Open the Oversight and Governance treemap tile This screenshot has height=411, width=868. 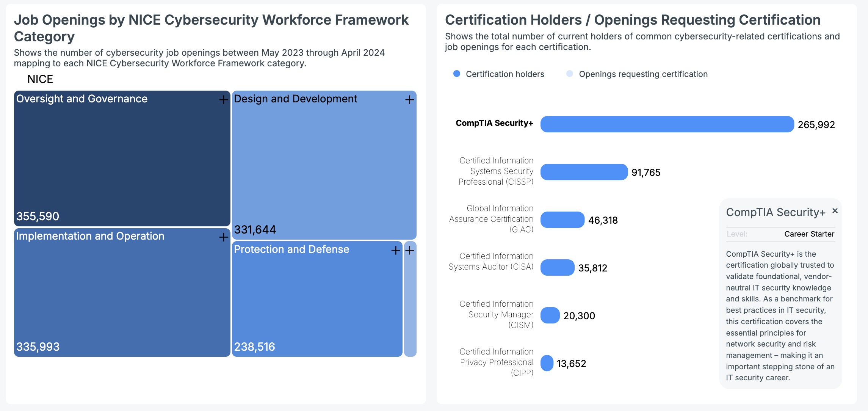pyautogui.click(x=122, y=158)
